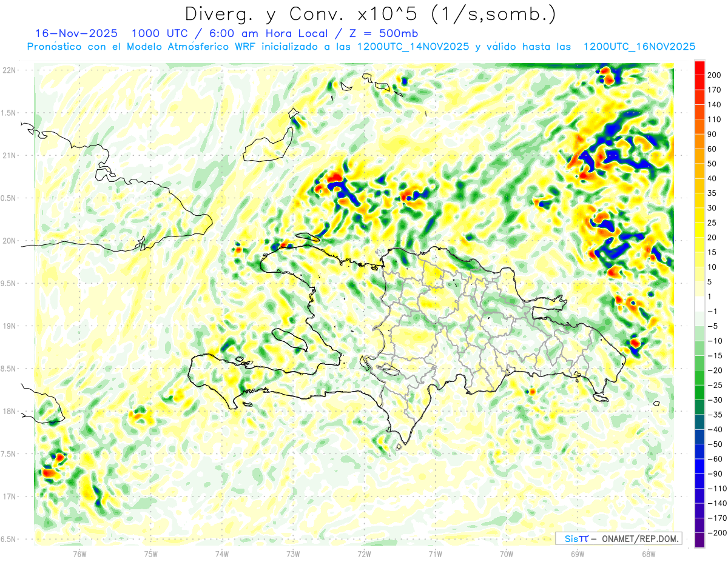Click the "15" value on the color scale

pos(713,253)
